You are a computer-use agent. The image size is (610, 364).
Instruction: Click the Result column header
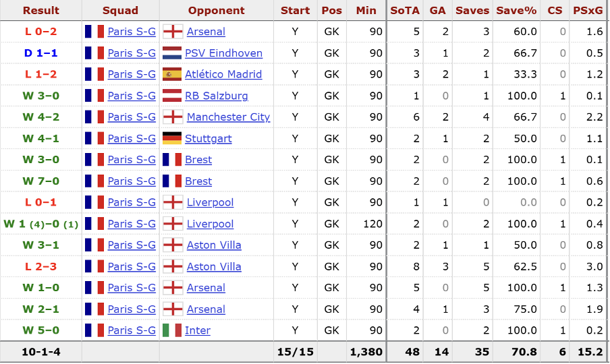pyautogui.click(x=40, y=10)
